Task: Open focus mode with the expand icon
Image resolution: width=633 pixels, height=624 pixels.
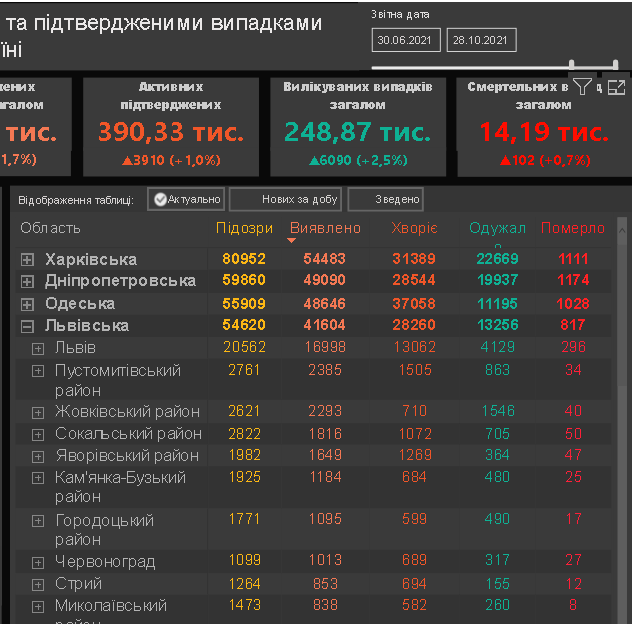Action: pyautogui.click(x=616, y=88)
